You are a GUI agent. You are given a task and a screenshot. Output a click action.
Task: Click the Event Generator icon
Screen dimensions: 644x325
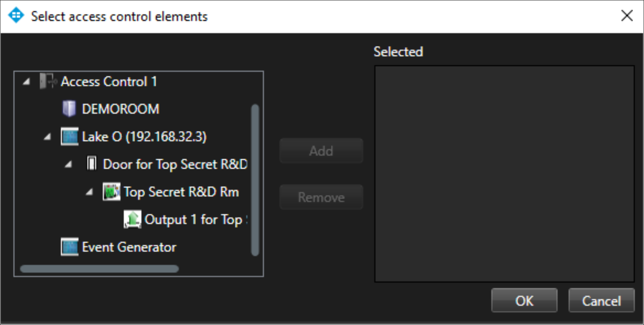click(69, 247)
